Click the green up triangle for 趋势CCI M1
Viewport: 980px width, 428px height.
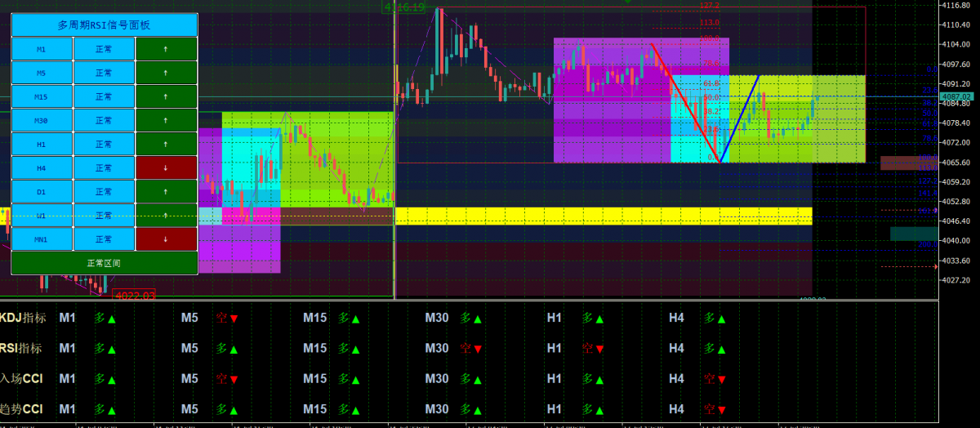(112, 410)
